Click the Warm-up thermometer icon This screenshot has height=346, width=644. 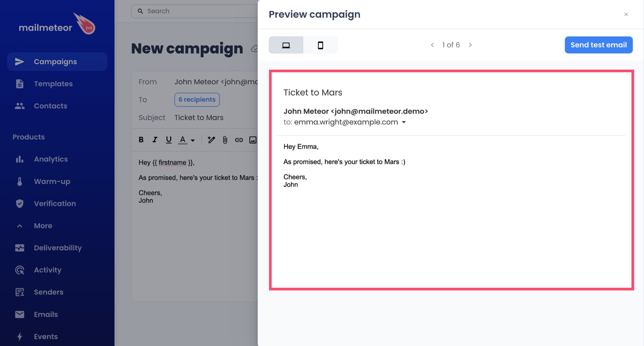pyautogui.click(x=20, y=181)
